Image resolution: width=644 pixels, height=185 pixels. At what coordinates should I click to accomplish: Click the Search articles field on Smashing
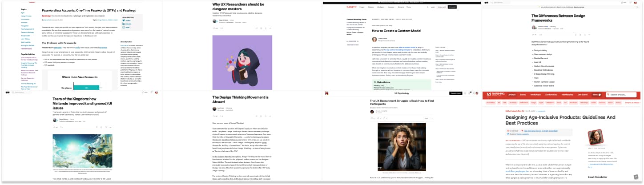623,95
